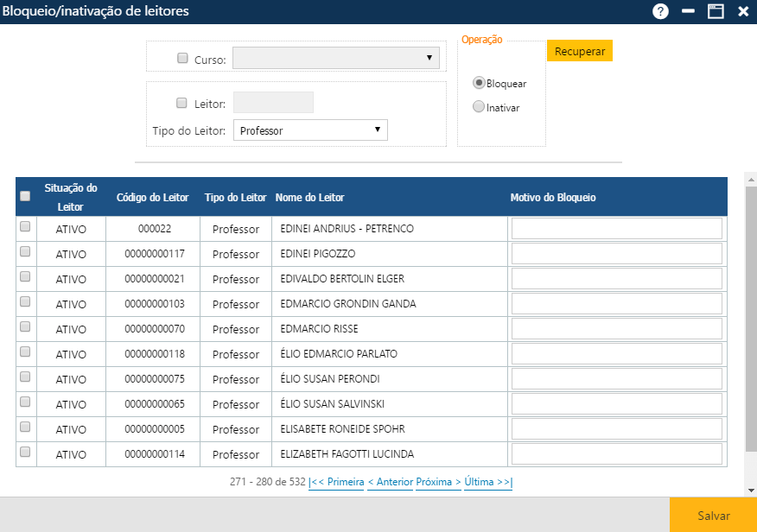
Task: Click the restore window icon
Action: pos(716,11)
